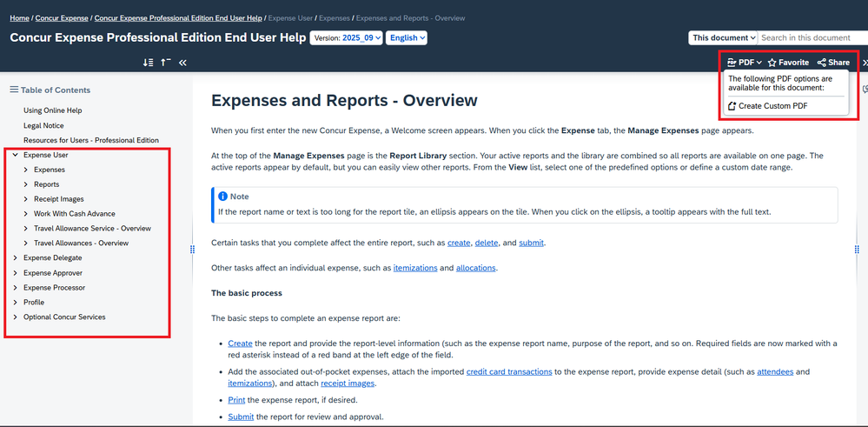Open Legal Notice in contents
Screen dimensions: 868x427
point(43,126)
